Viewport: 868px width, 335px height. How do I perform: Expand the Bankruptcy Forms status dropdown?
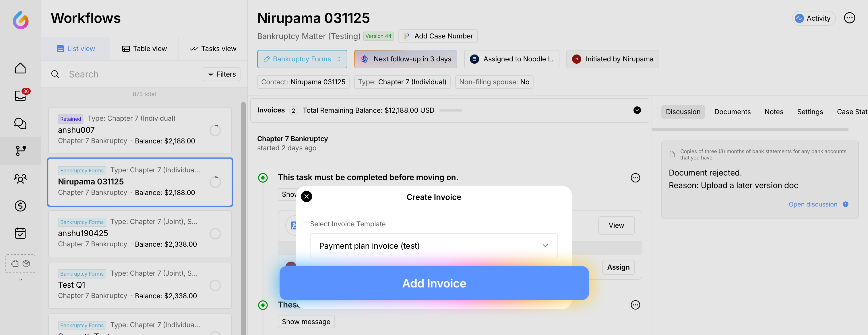click(x=302, y=59)
